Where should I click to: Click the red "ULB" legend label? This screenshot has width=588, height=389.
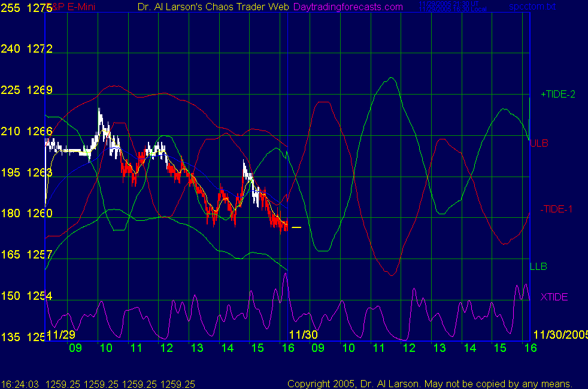[539, 143]
